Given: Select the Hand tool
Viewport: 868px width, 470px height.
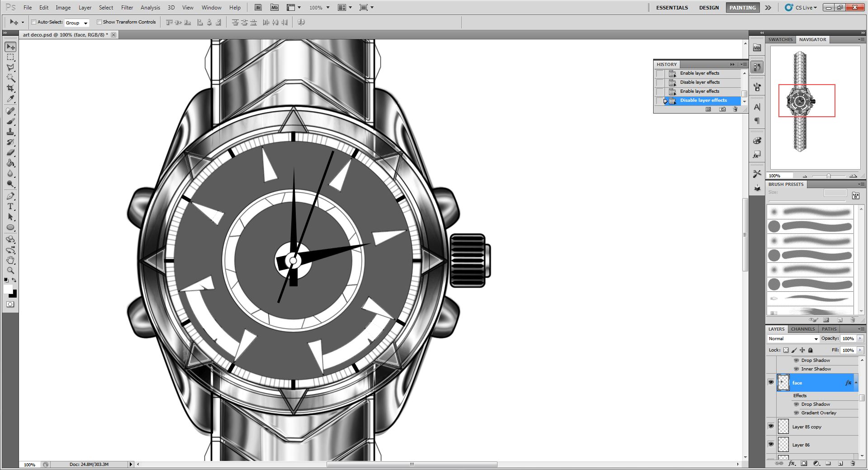Looking at the screenshot, I should pos(10,260).
